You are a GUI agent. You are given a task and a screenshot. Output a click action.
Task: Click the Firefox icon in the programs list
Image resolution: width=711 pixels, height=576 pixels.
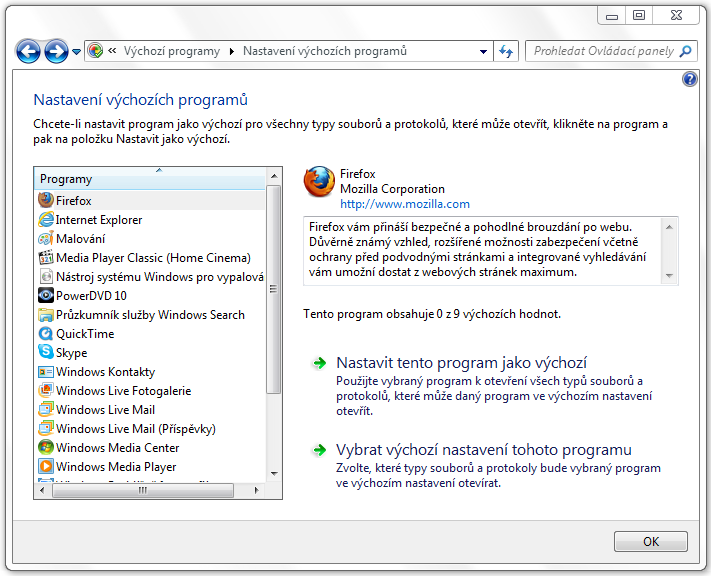46,200
